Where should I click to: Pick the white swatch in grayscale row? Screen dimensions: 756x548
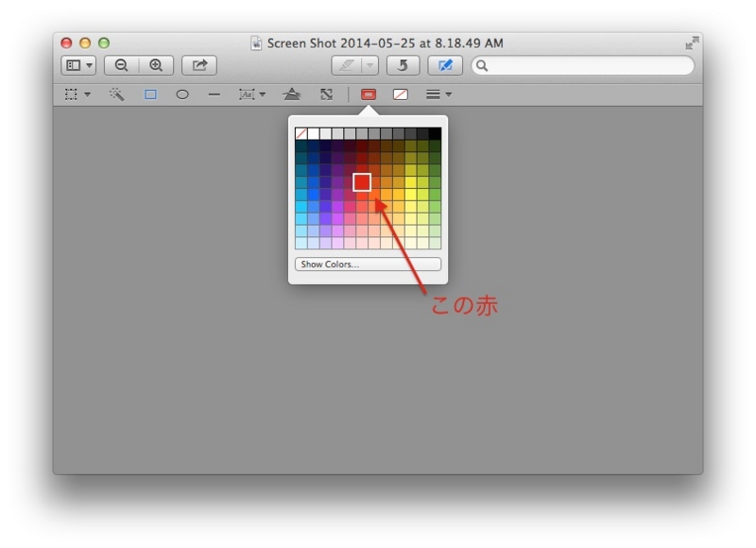314,133
